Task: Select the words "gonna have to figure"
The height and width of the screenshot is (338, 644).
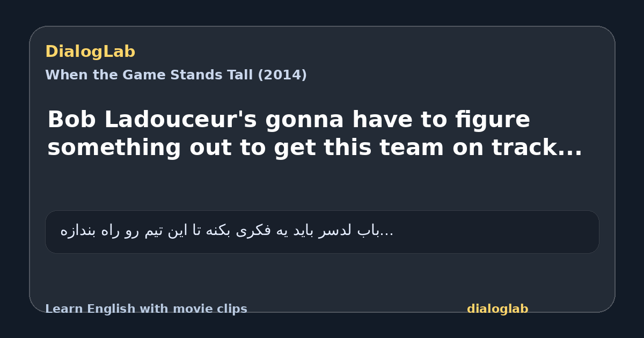Action: click(x=398, y=120)
